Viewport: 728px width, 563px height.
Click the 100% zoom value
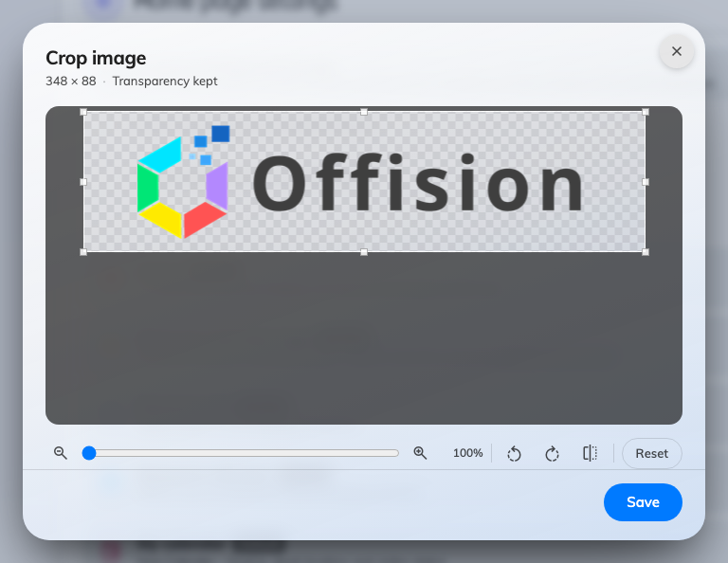pyautogui.click(x=467, y=453)
